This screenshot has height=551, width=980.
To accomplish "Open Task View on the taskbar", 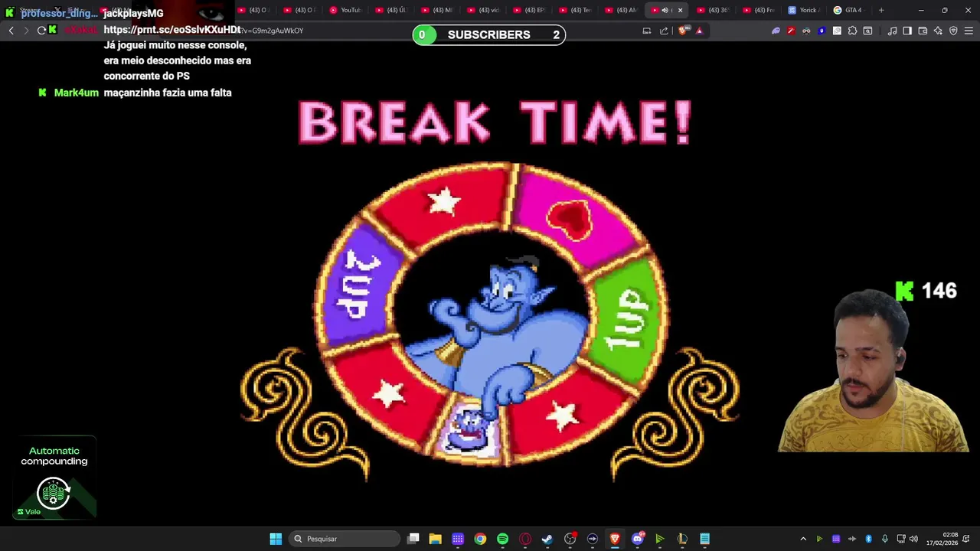I will pyautogui.click(x=413, y=539).
